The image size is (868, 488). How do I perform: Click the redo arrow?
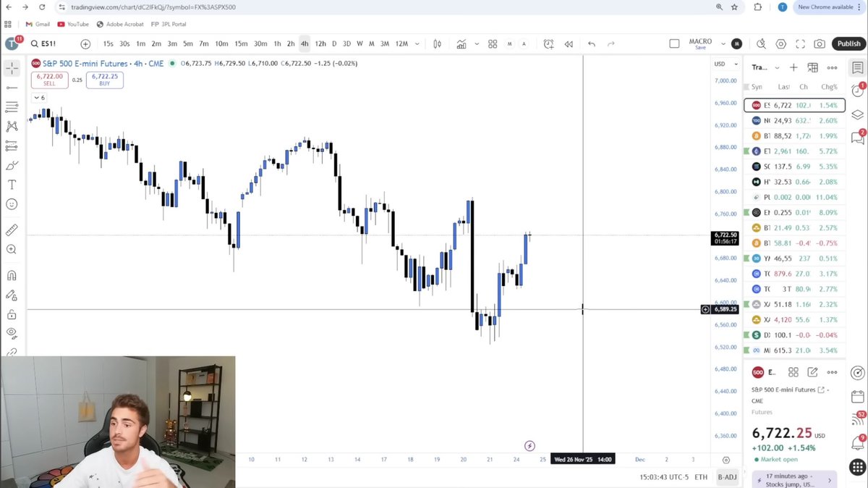[x=611, y=43]
